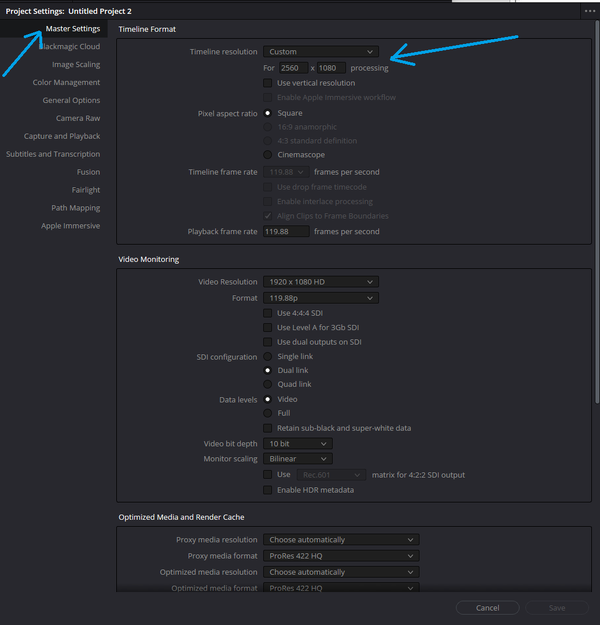This screenshot has height=625, width=600.
Task: Toggle Use dual outputs on SDI
Action: point(268,342)
